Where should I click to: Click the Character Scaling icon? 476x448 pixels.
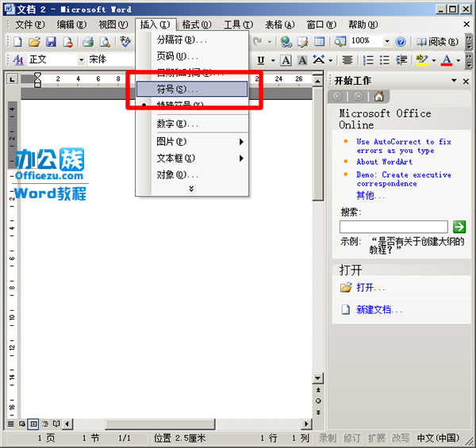(x=319, y=59)
